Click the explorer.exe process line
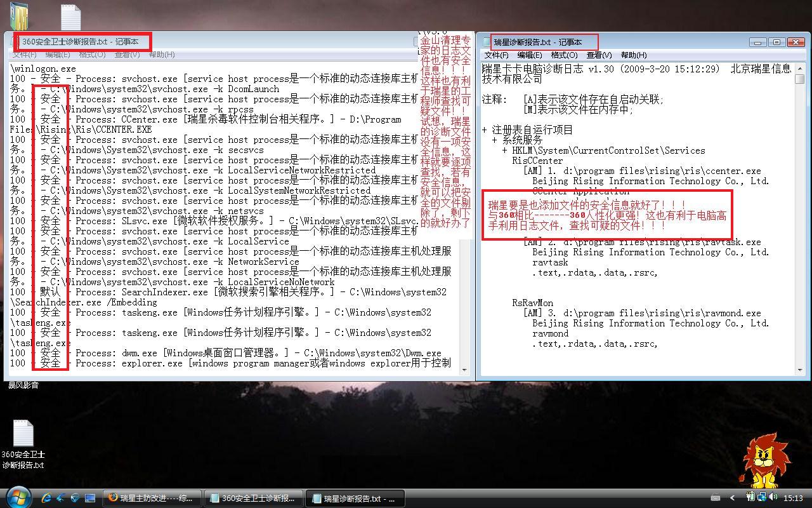This screenshot has height=508, width=812. point(230,363)
